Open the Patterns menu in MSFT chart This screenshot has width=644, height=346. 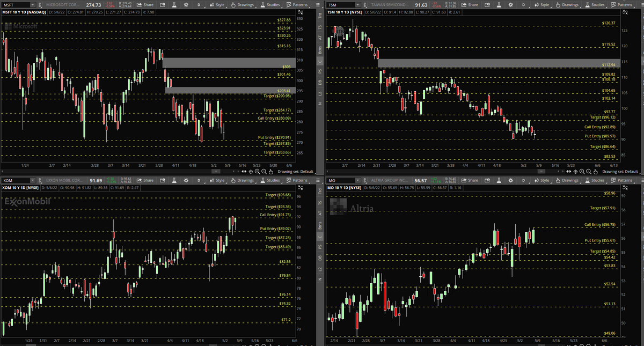click(x=298, y=5)
